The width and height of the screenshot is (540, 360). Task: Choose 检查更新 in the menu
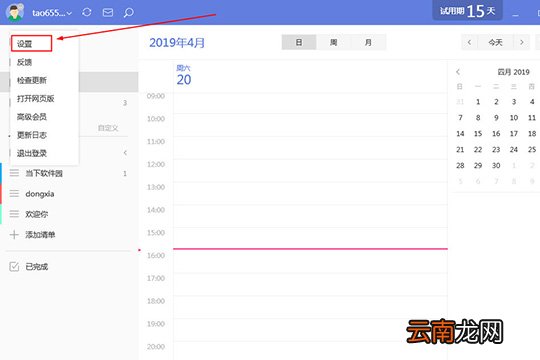(32, 81)
